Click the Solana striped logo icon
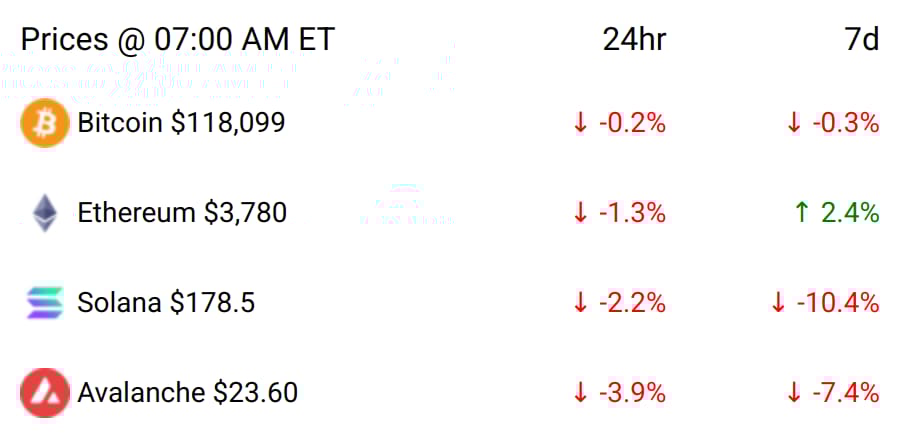Screen dimensions: 900x438 point(45,303)
